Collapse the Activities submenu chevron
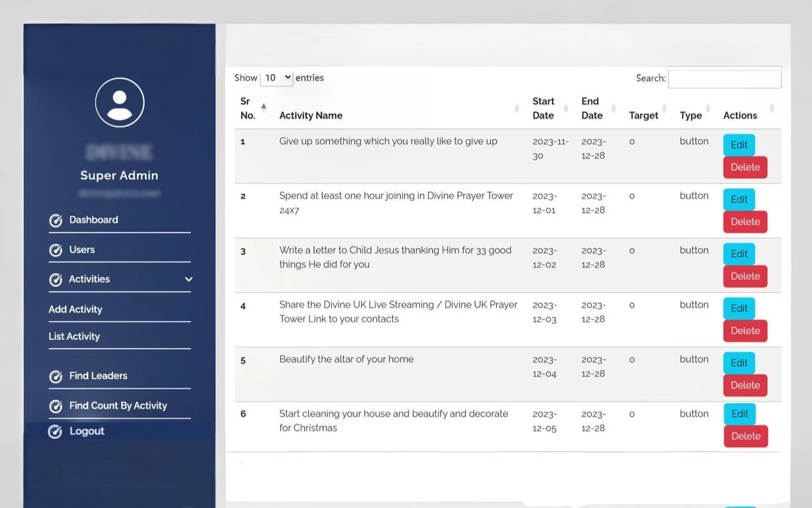This screenshot has width=812, height=508. (188, 279)
